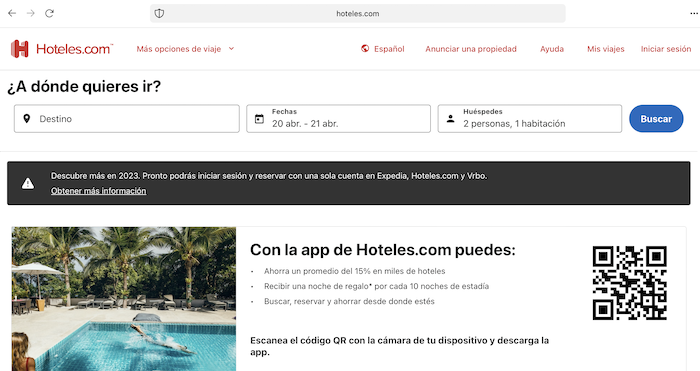Change language via Español
The width and height of the screenshot is (700, 371).
pos(389,49)
